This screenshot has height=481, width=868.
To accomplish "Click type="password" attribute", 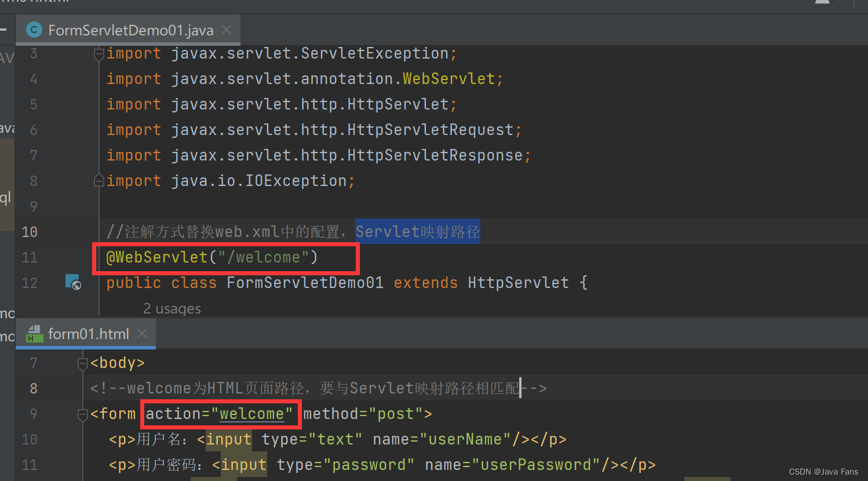I will [345, 465].
